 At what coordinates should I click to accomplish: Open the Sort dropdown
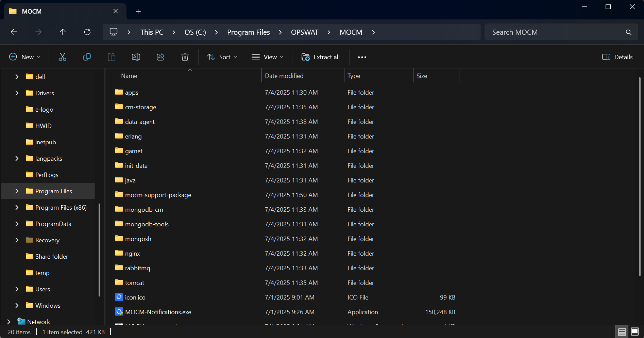click(x=222, y=57)
